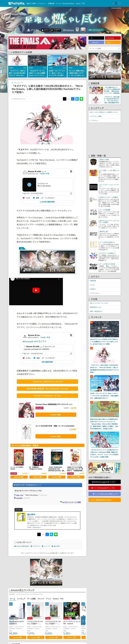Screen dimensions: 129x644
Task: Click Kizuna AI株式会社 tag
Action: 22,546
